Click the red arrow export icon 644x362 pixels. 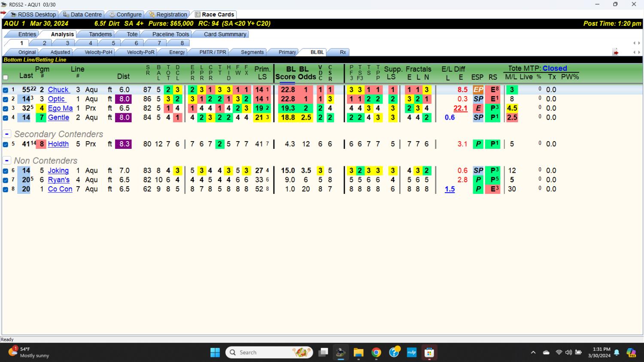click(616, 52)
